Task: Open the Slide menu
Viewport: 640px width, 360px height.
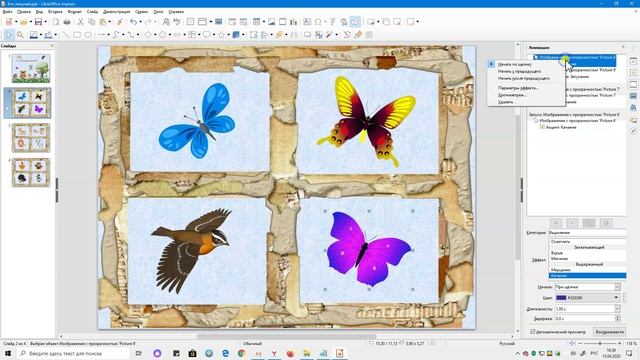Action: point(92,12)
